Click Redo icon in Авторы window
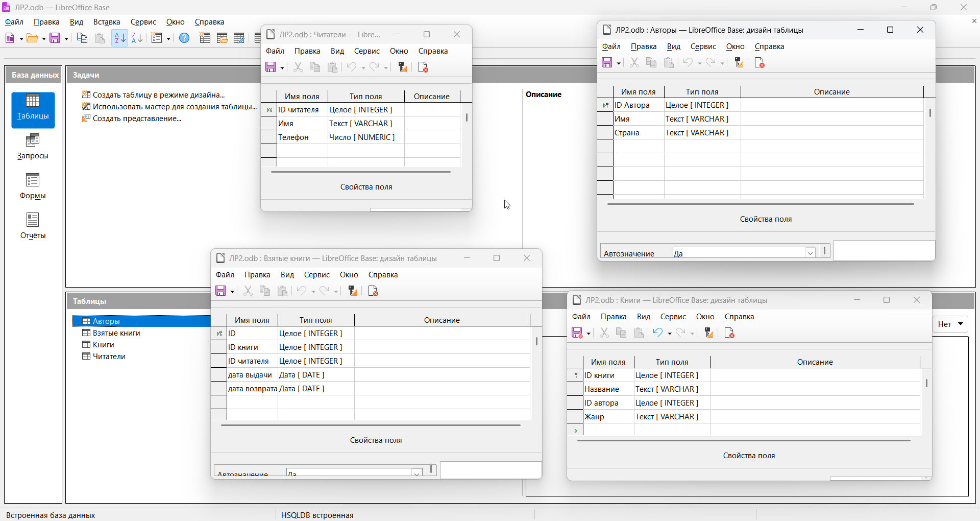This screenshot has width=980, height=521. 711,63
